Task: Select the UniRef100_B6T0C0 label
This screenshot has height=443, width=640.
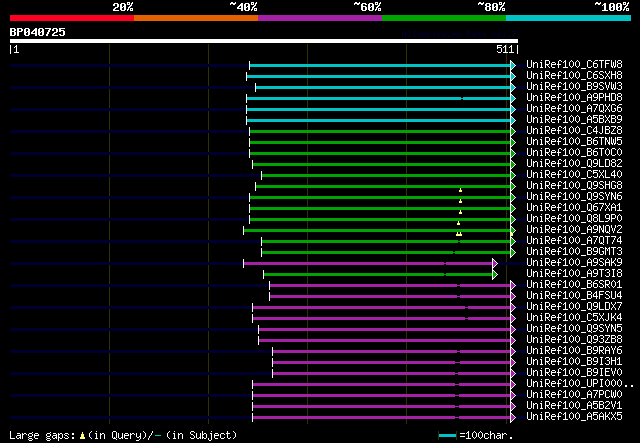Action: pos(574,153)
